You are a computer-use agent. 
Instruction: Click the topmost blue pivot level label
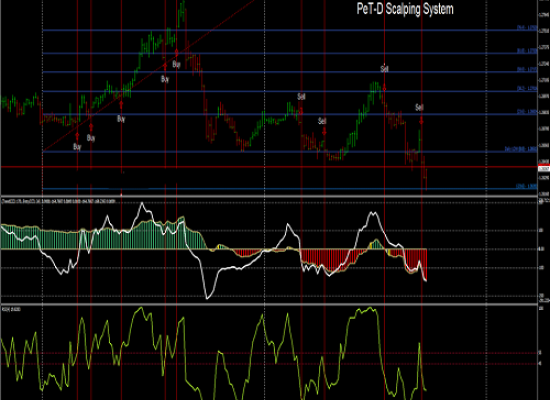[x=527, y=28]
